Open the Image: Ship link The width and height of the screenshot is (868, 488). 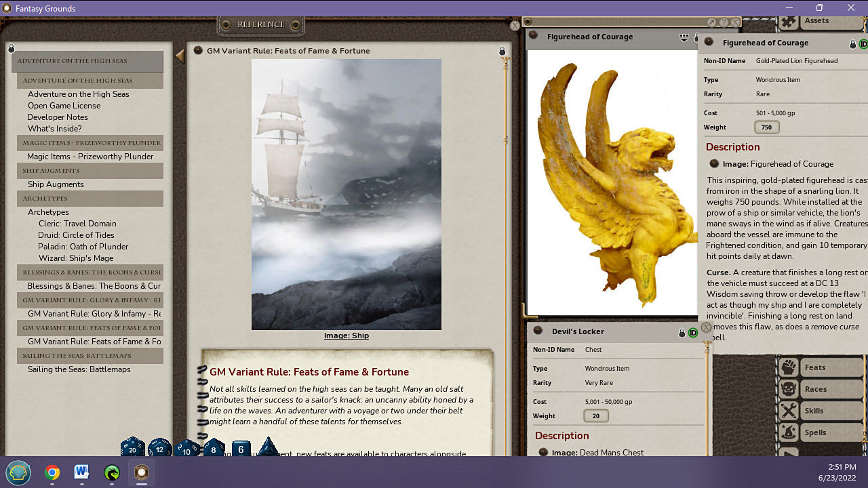tap(347, 335)
